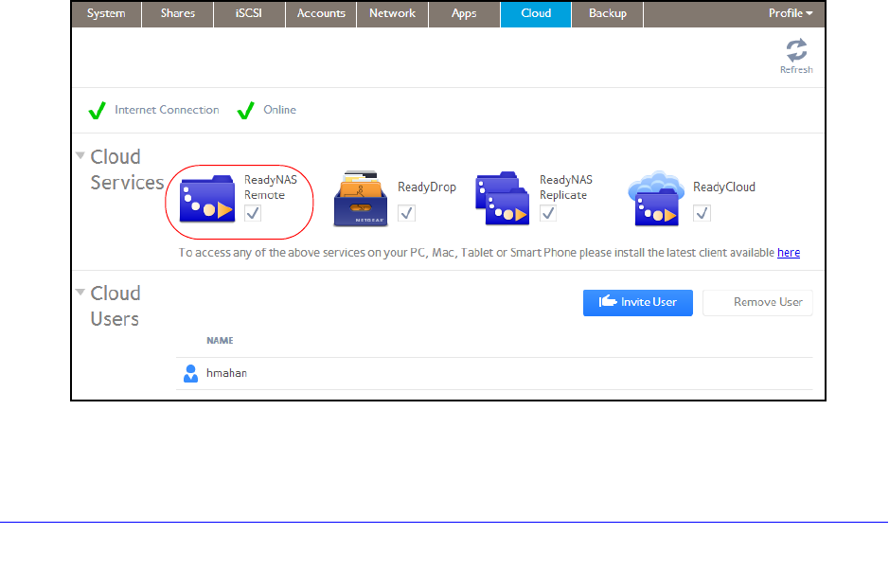889x588 pixels.
Task: Follow the 'here' client download link
Action: tap(789, 253)
